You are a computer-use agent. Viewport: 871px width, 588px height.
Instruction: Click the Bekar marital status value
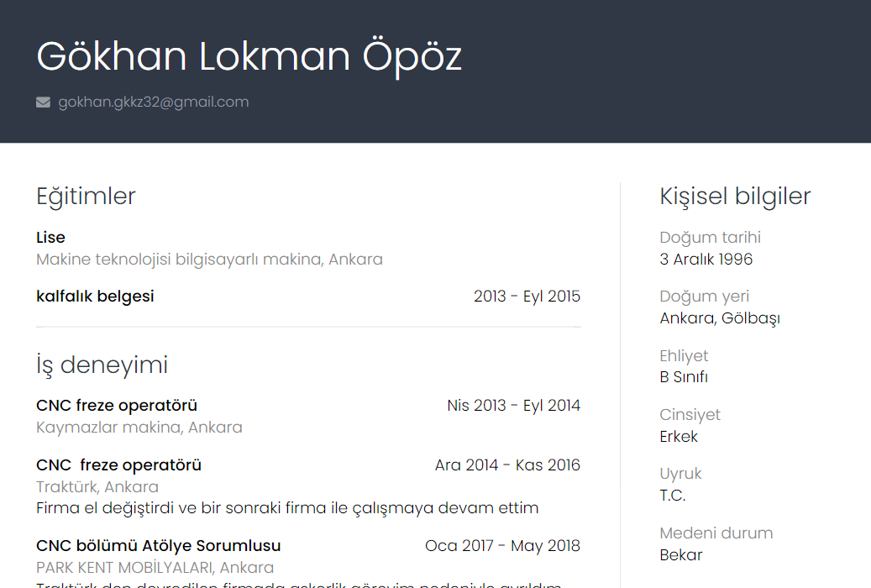pos(681,555)
